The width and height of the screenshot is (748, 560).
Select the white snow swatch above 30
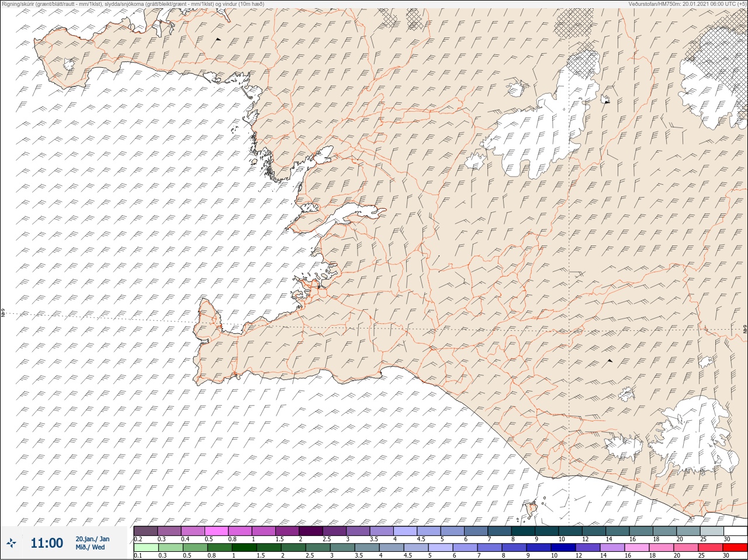(x=735, y=531)
